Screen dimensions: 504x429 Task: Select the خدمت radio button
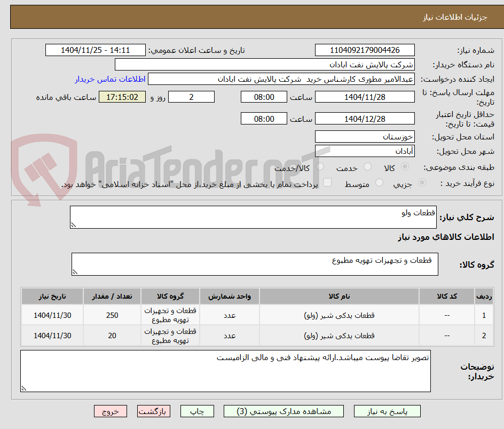click(x=367, y=167)
